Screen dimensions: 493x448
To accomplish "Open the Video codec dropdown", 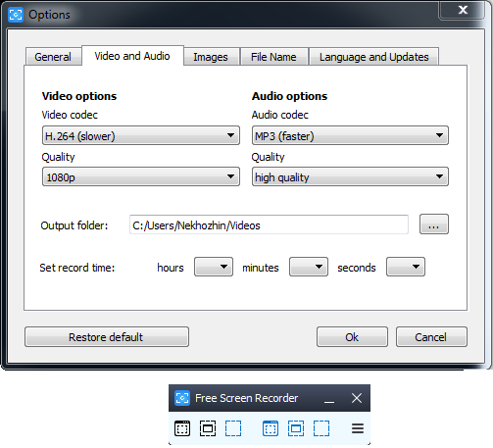I will (x=141, y=135).
